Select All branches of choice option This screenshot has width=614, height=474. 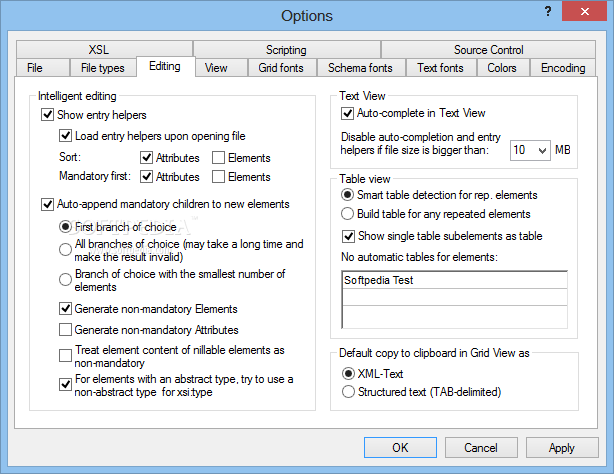tap(65, 250)
